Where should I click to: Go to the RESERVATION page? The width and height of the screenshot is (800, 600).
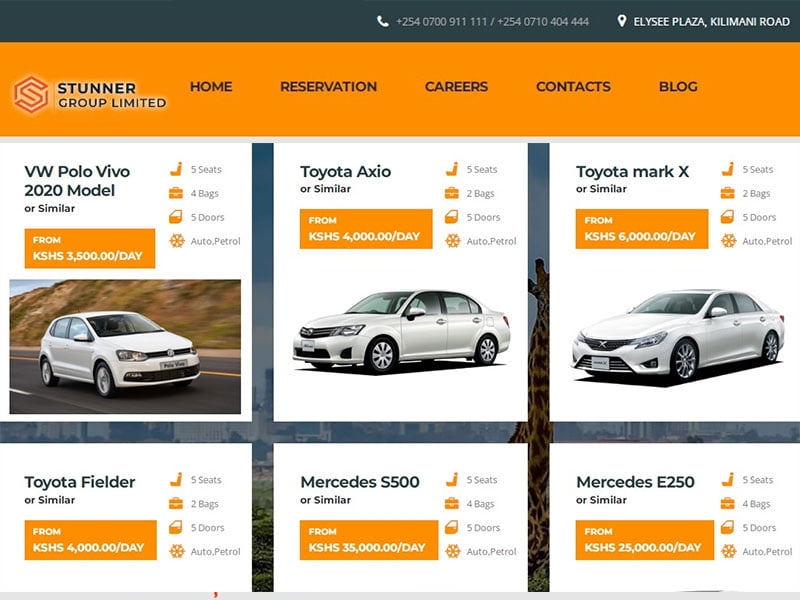click(x=329, y=87)
